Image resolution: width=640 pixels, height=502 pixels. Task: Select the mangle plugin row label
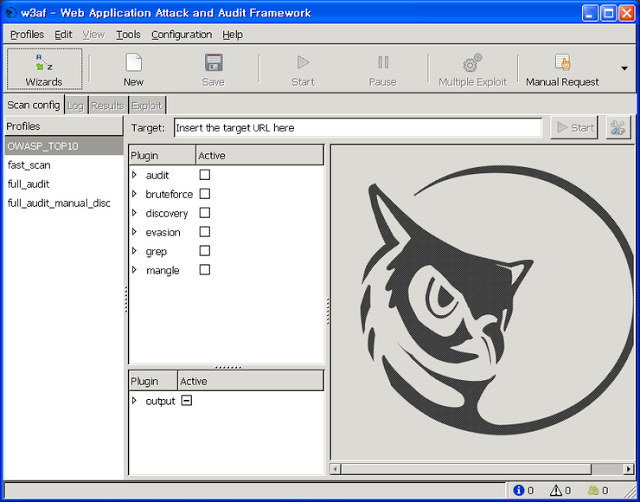pyautogui.click(x=162, y=271)
